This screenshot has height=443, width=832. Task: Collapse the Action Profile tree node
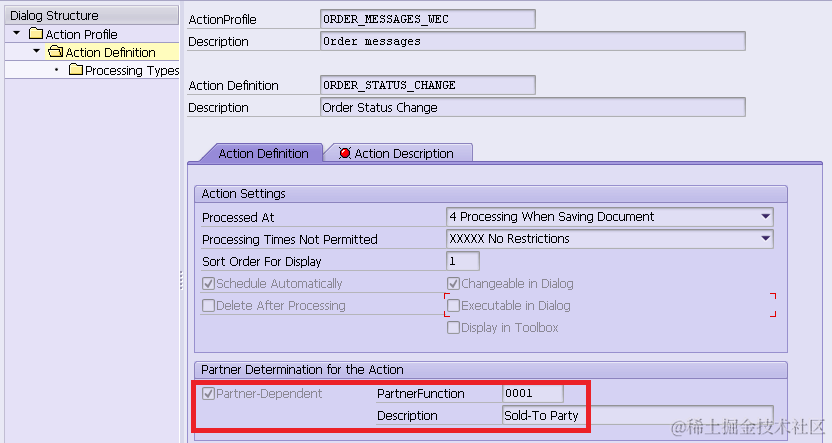coord(16,33)
